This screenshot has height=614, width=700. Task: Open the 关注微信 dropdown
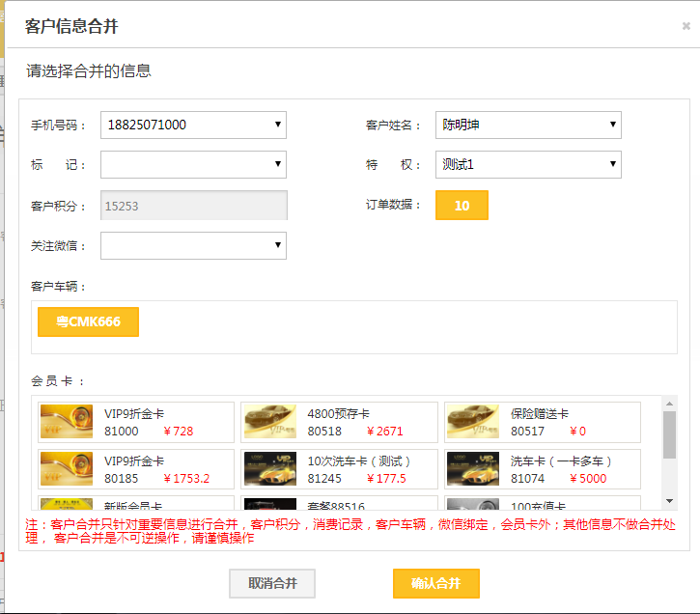[x=193, y=245]
